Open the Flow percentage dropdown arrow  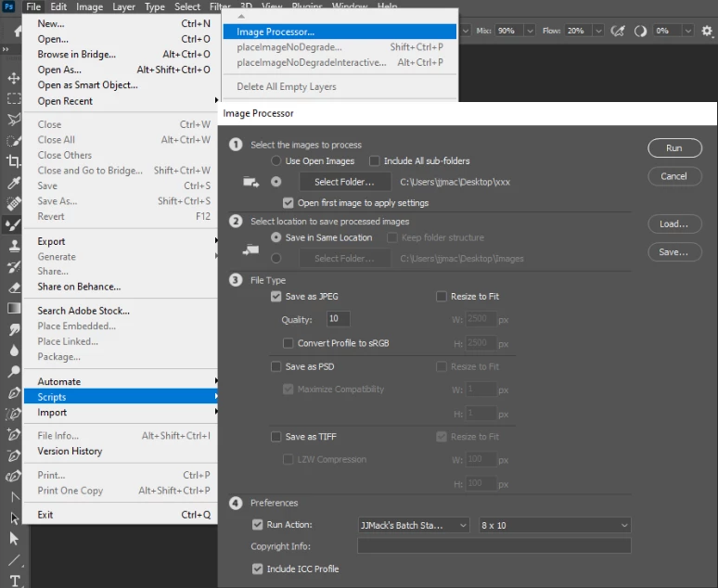pos(598,31)
